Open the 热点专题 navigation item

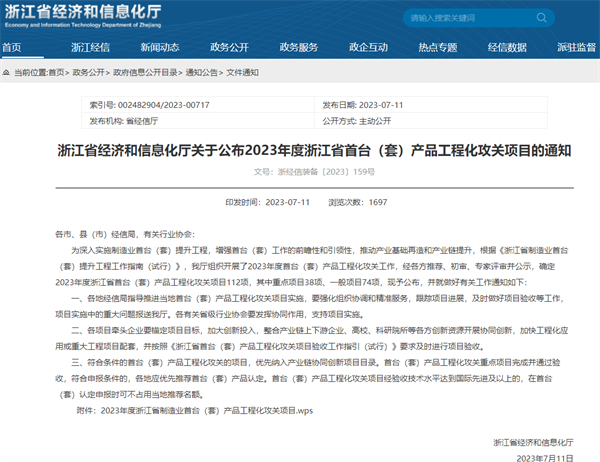[x=437, y=47]
